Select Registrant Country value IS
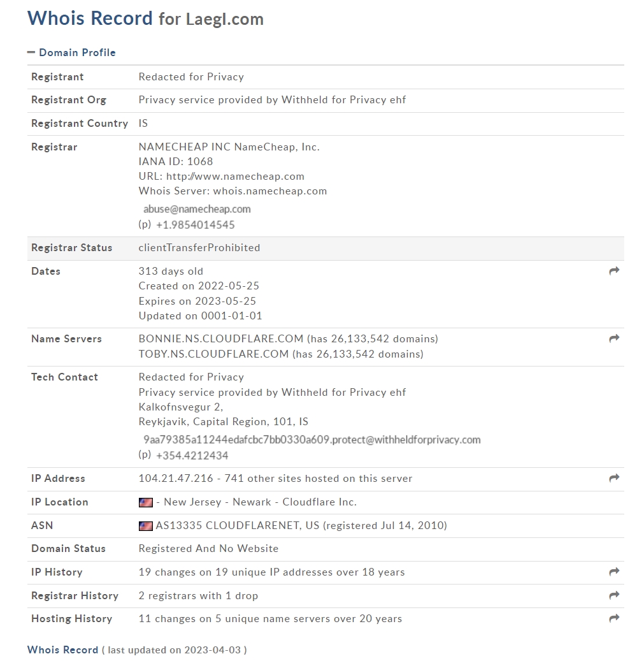The width and height of the screenshot is (644, 661). [x=143, y=123]
